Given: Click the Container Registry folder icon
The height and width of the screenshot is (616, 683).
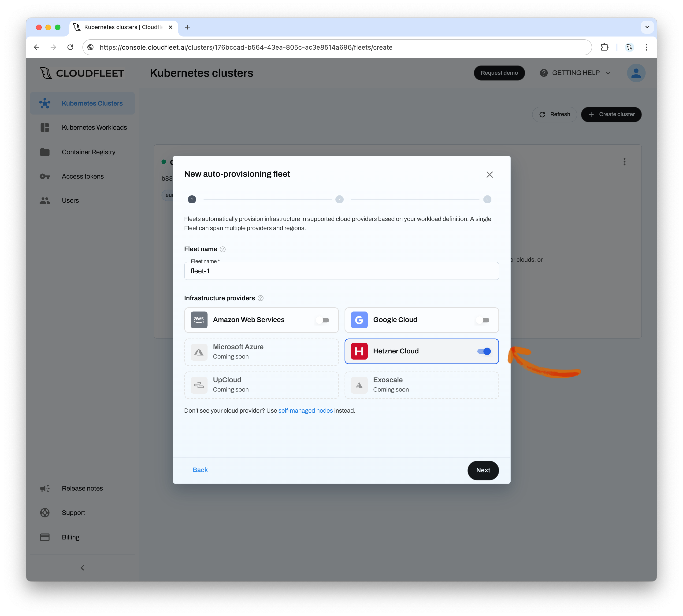Looking at the screenshot, I should tap(45, 152).
